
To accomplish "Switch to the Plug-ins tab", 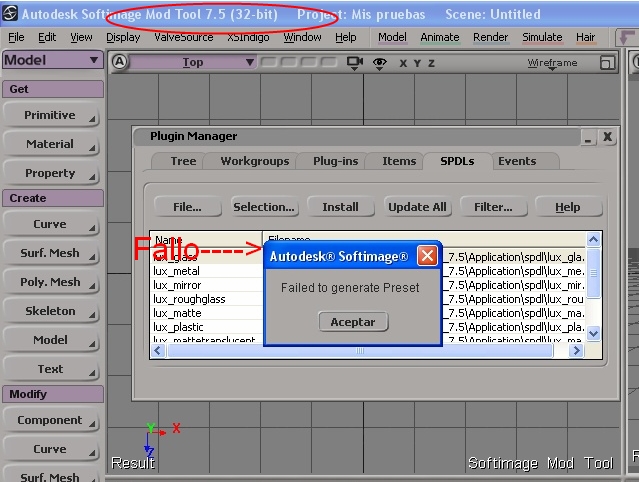I will pyautogui.click(x=335, y=161).
